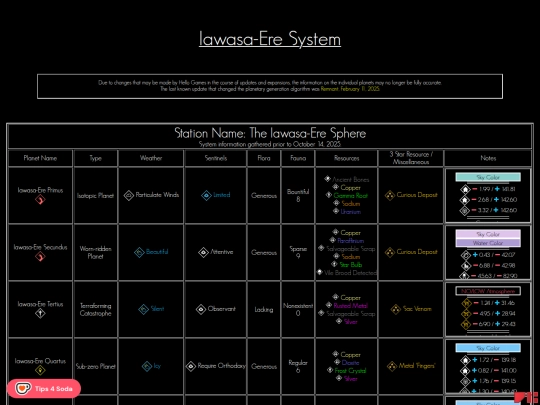Viewport: 540px width, 405px height.
Task: Click the Iawasa-Ere Tertius planet name
Action: [x=40, y=304]
